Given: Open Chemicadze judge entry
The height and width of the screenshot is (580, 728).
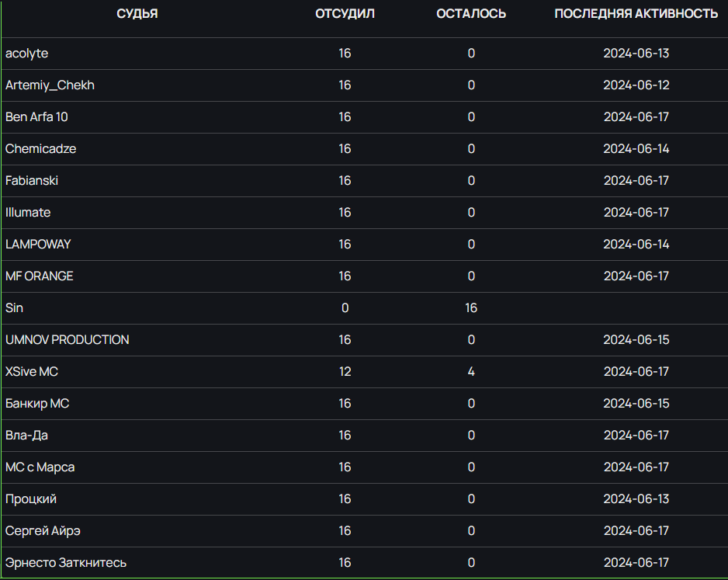Looking at the screenshot, I should coord(41,149).
